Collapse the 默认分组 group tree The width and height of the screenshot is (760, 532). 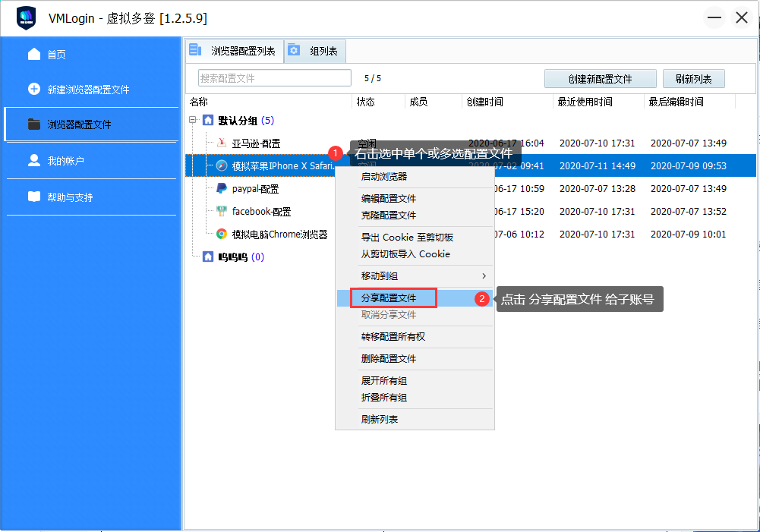(x=194, y=120)
